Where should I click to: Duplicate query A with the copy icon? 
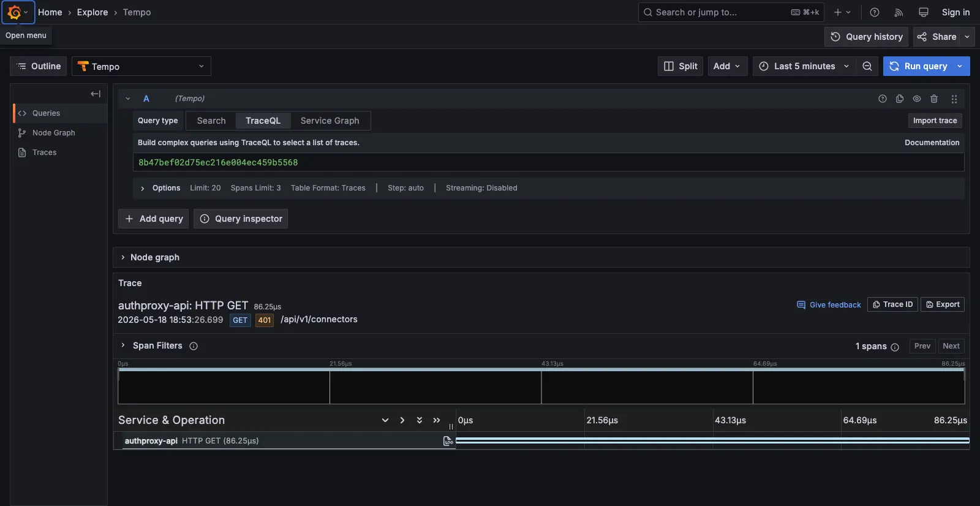(900, 99)
